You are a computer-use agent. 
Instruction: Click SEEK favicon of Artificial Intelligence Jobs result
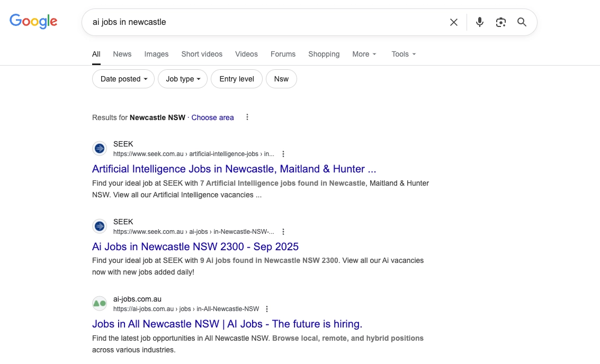100,148
